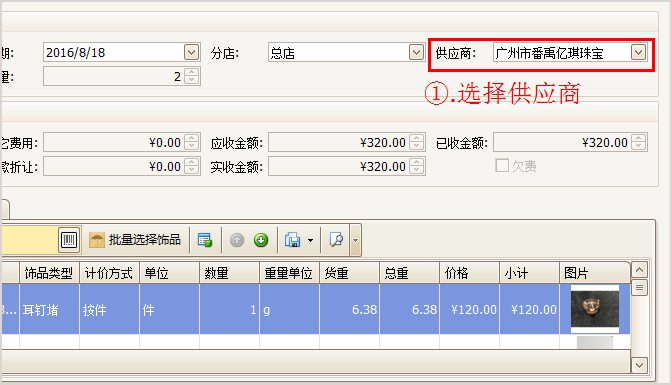The image size is (672, 385).
Task: Select the quantity cell showing 1
Action: [x=229, y=309]
